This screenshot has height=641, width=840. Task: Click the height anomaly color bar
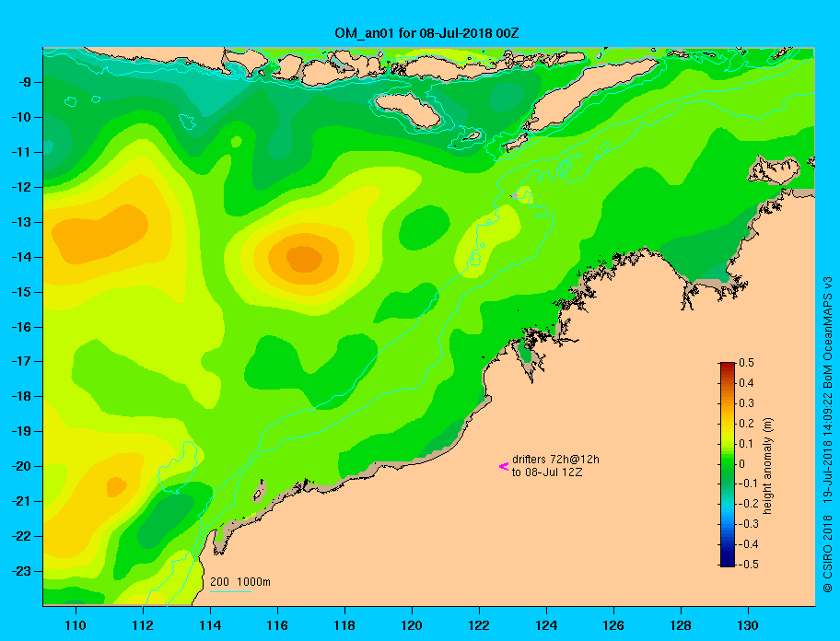[728, 464]
